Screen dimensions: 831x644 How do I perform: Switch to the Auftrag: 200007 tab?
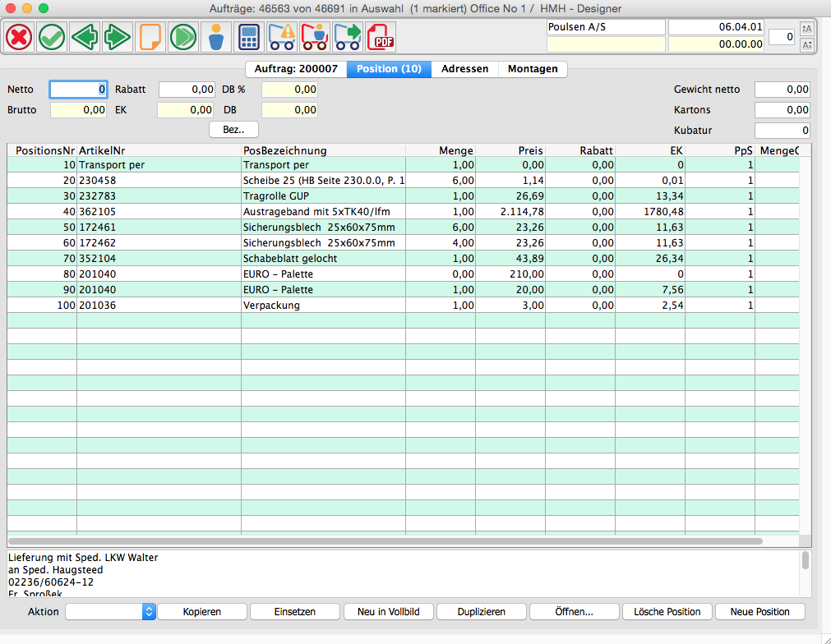[296, 69]
